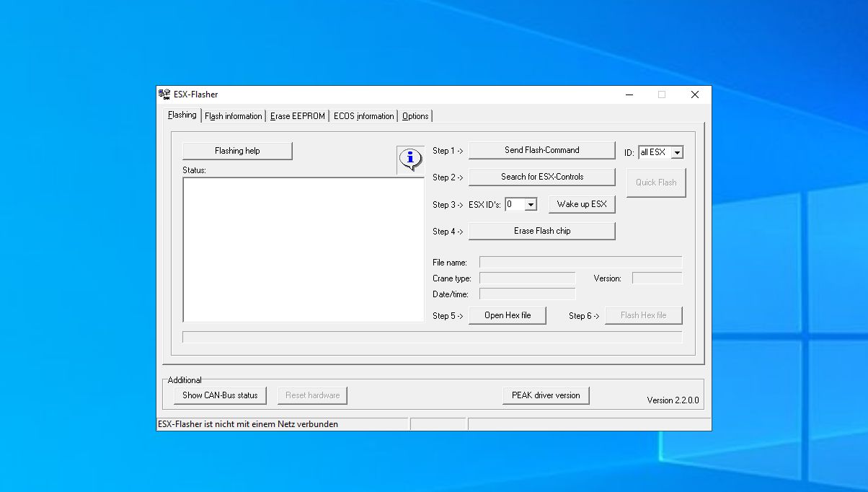Select the ECOS information tab

[x=363, y=116]
